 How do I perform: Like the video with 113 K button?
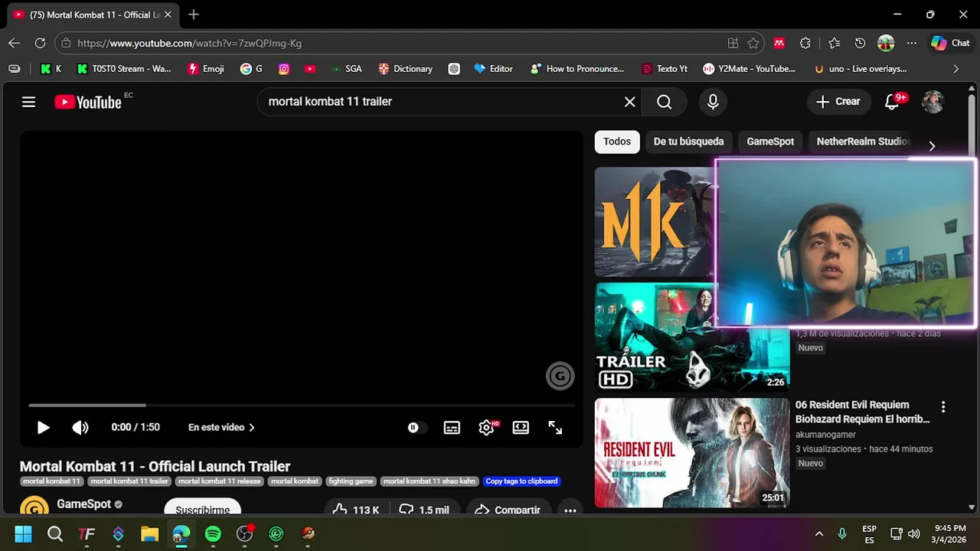click(357, 510)
